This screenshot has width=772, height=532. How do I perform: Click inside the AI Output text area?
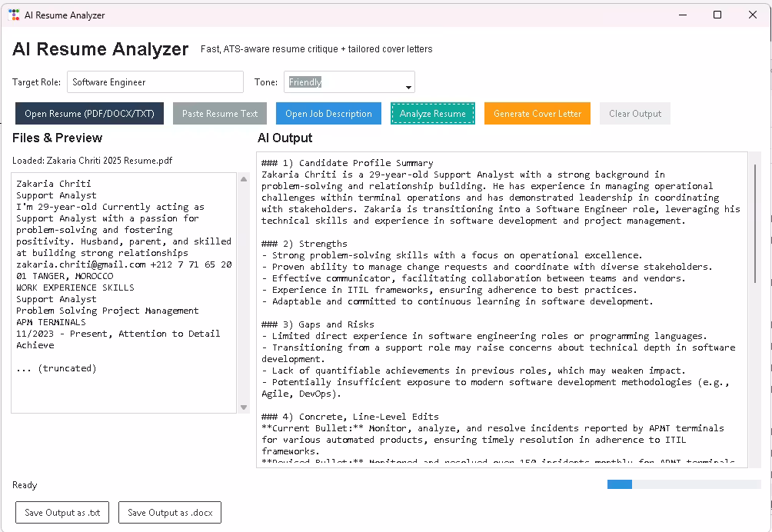pos(501,308)
